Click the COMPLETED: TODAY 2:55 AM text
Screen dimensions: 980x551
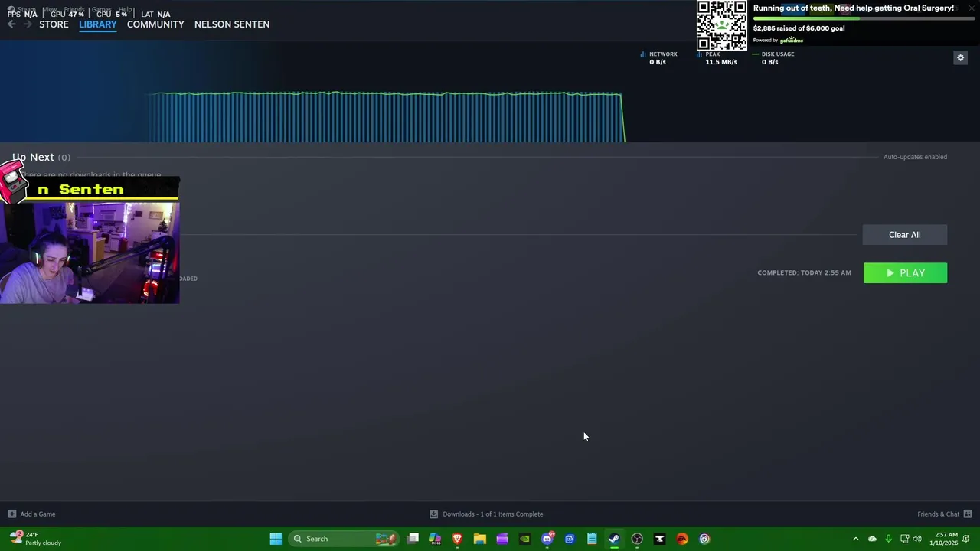(804, 273)
